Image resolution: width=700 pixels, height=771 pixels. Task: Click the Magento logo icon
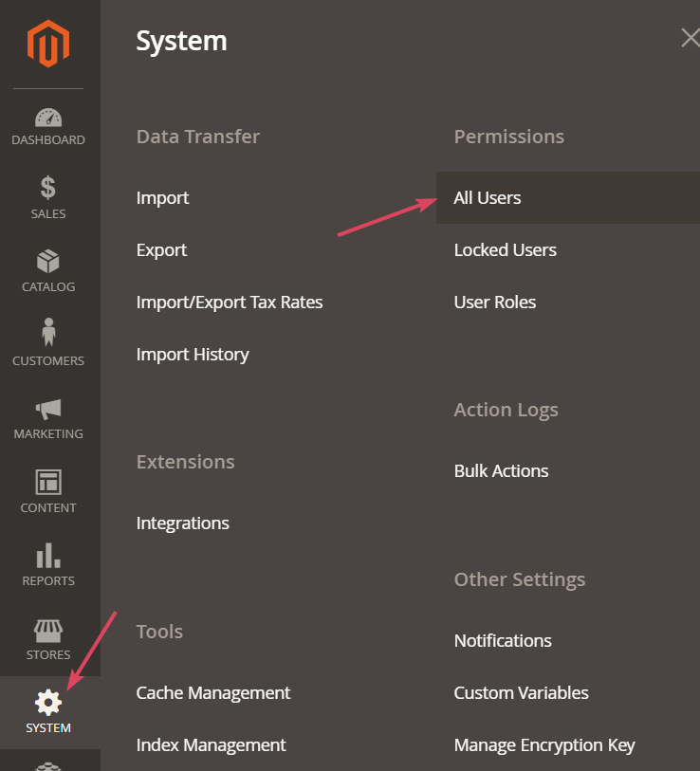click(48, 44)
